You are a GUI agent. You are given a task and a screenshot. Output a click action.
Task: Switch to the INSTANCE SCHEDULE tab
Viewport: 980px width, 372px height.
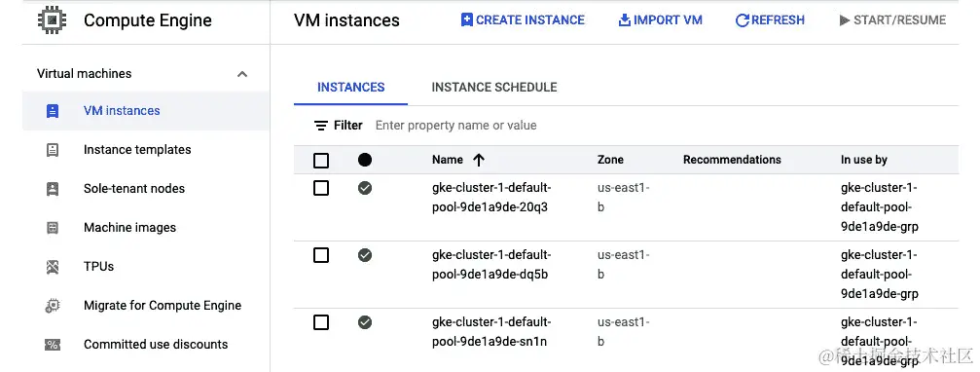(493, 88)
